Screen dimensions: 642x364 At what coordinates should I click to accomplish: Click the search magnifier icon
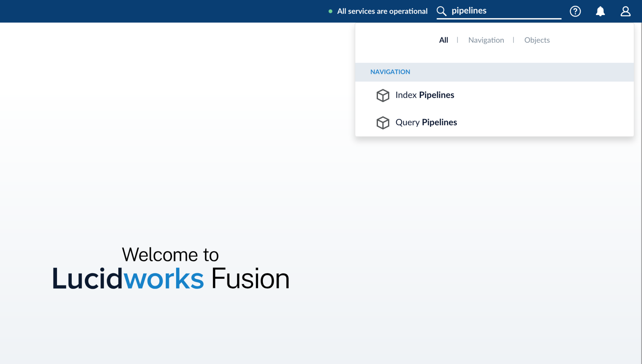point(442,11)
